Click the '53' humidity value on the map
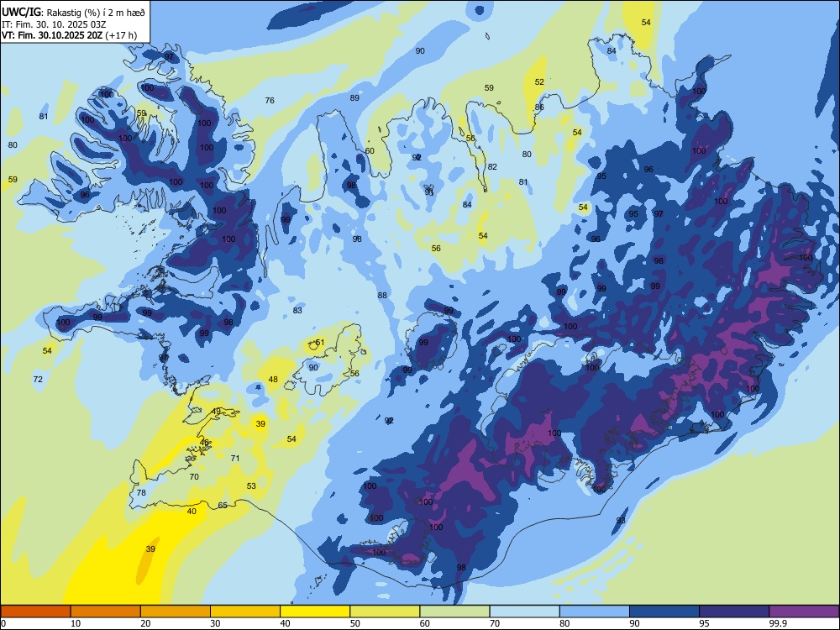The width and height of the screenshot is (840, 630). [251, 486]
